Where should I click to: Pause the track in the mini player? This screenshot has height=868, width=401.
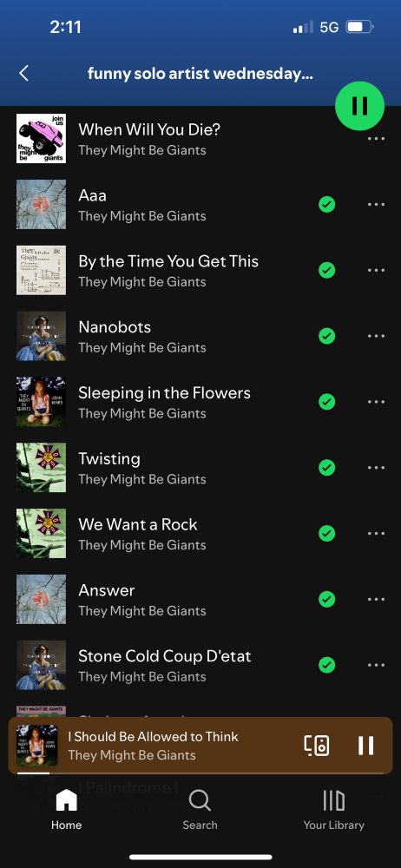(x=365, y=746)
